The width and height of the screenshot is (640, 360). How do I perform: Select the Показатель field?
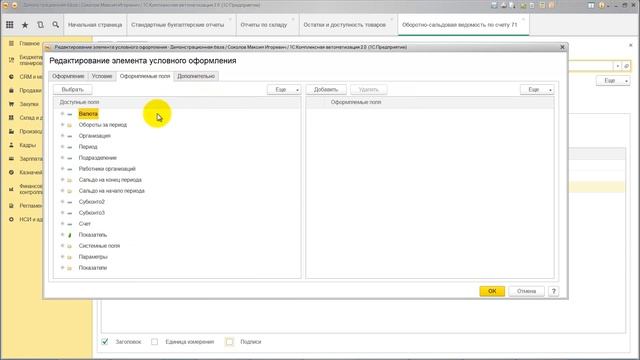93,235
